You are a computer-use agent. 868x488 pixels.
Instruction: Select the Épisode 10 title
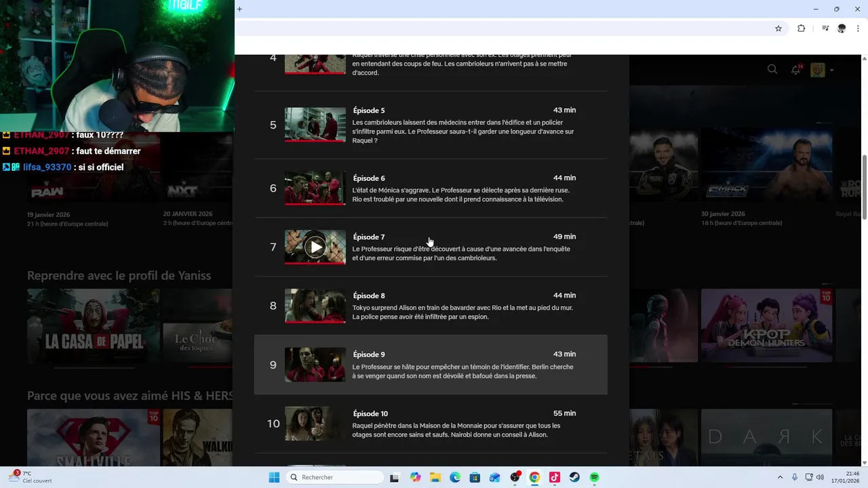coord(370,414)
